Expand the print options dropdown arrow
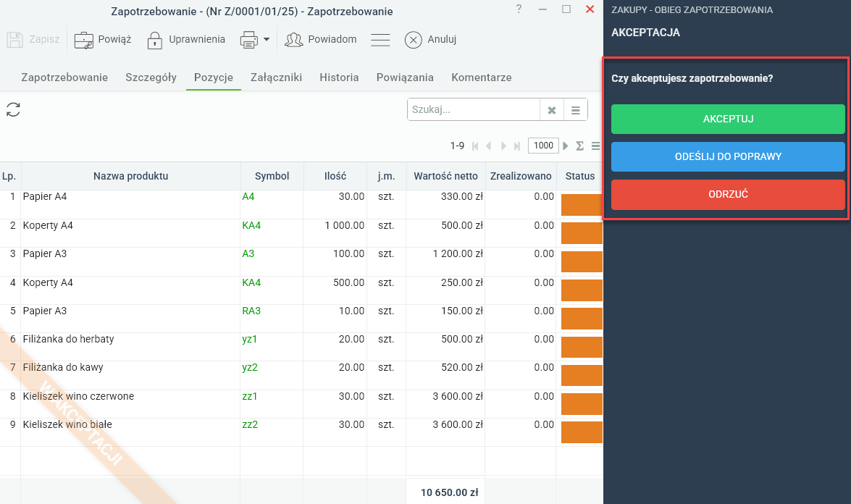This screenshot has height=504, width=851. click(267, 40)
